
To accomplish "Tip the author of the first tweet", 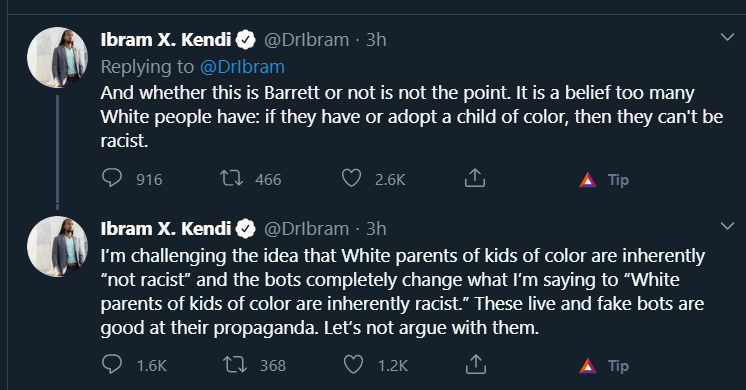I will pos(604,179).
